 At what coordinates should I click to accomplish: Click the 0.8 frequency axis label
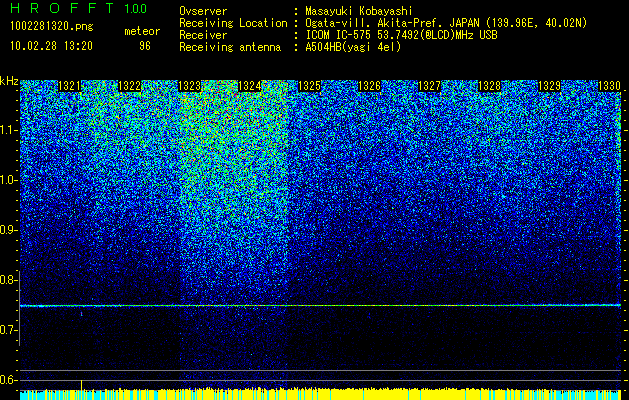[x=8, y=280]
